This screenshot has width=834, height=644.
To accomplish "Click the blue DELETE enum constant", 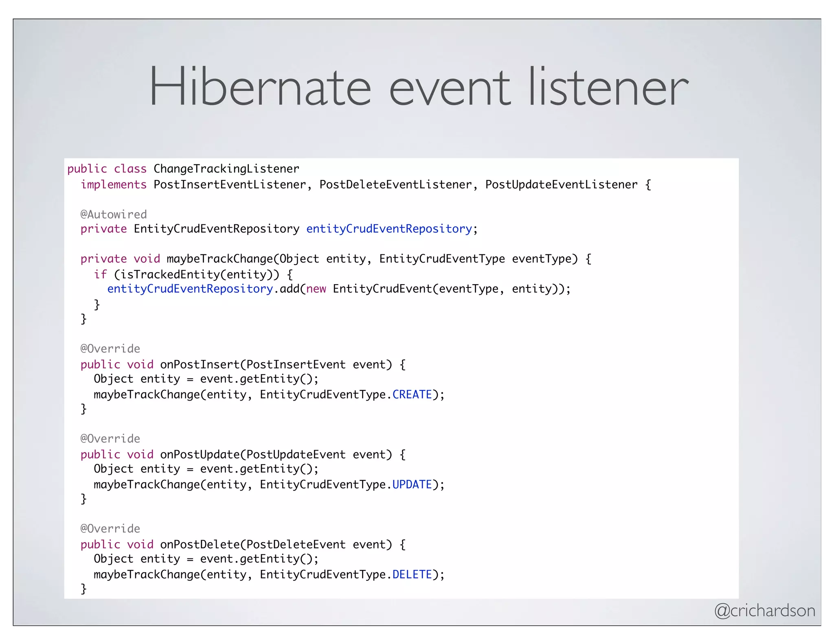I will [x=412, y=574].
